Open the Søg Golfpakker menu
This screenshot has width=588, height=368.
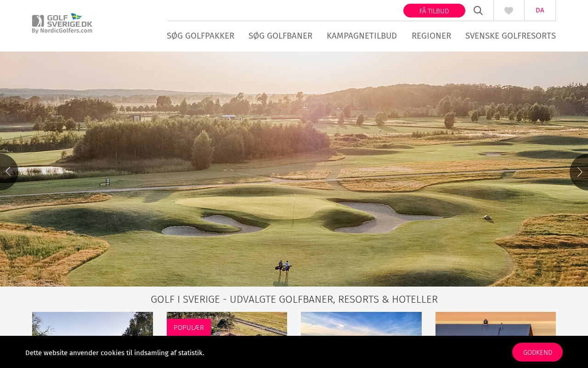(x=200, y=35)
